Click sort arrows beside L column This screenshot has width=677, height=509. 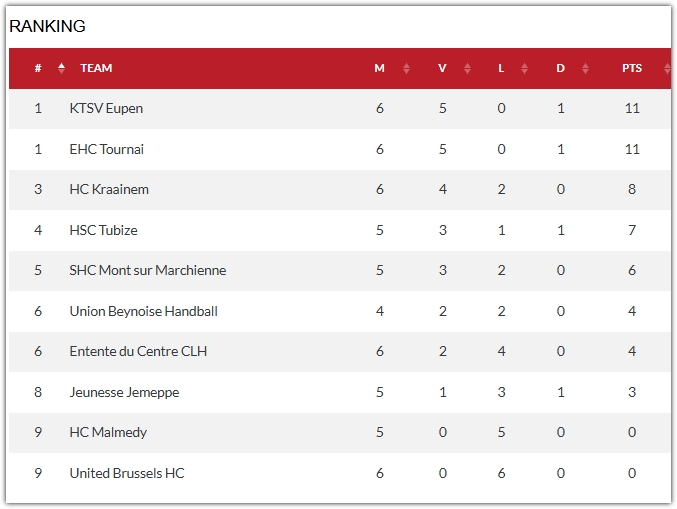tap(525, 69)
